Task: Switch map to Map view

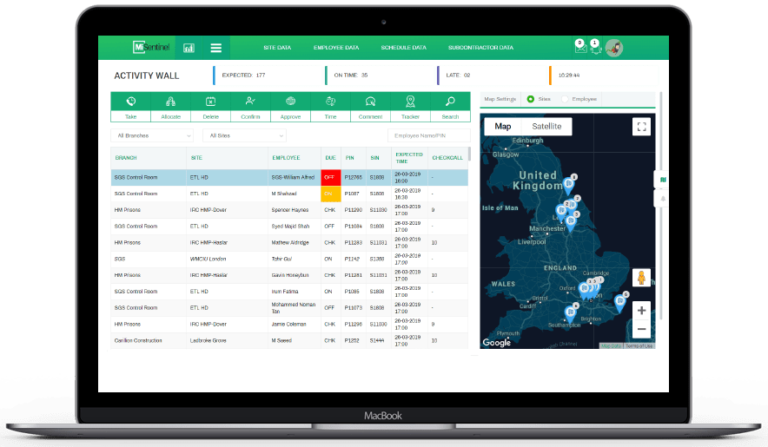Action: (x=503, y=126)
